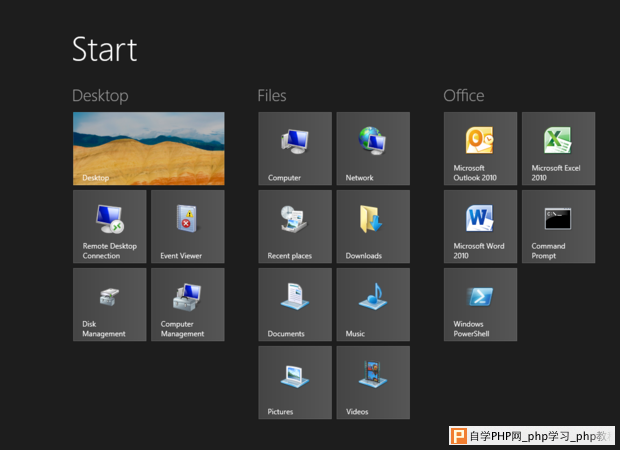Launch Microsoft Excel 2010
Image resolution: width=620 pixels, height=450 pixels.
558,149
